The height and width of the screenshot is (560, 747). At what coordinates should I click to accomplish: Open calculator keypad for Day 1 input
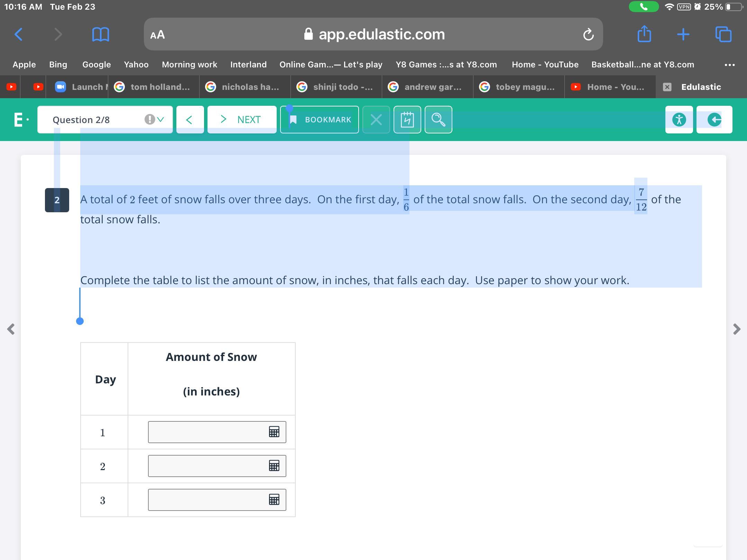[274, 432]
